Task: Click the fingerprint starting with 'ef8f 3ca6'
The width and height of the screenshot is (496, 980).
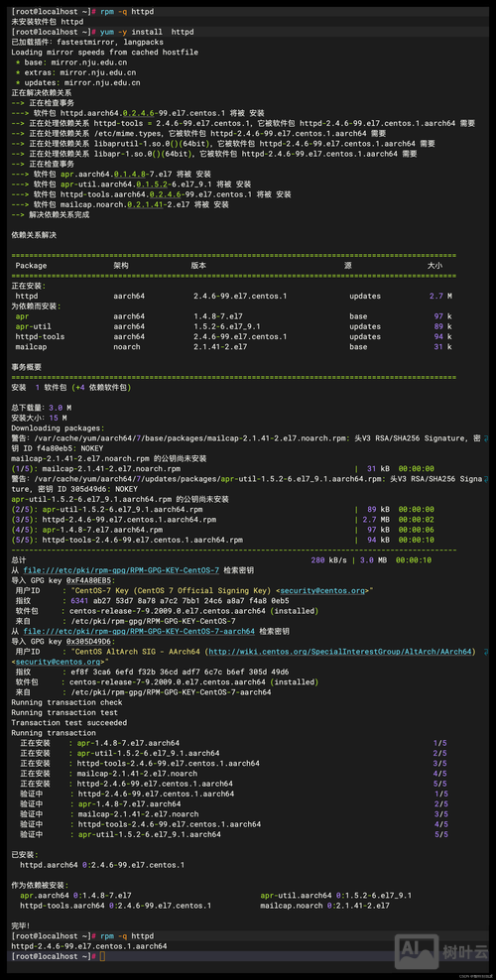Action: pos(180,672)
